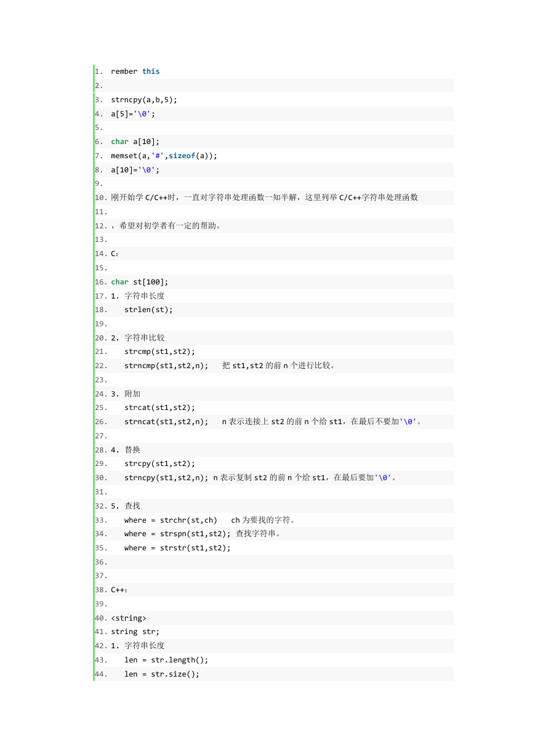Click the line 'rember this'
535x756 pixels.
point(135,71)
